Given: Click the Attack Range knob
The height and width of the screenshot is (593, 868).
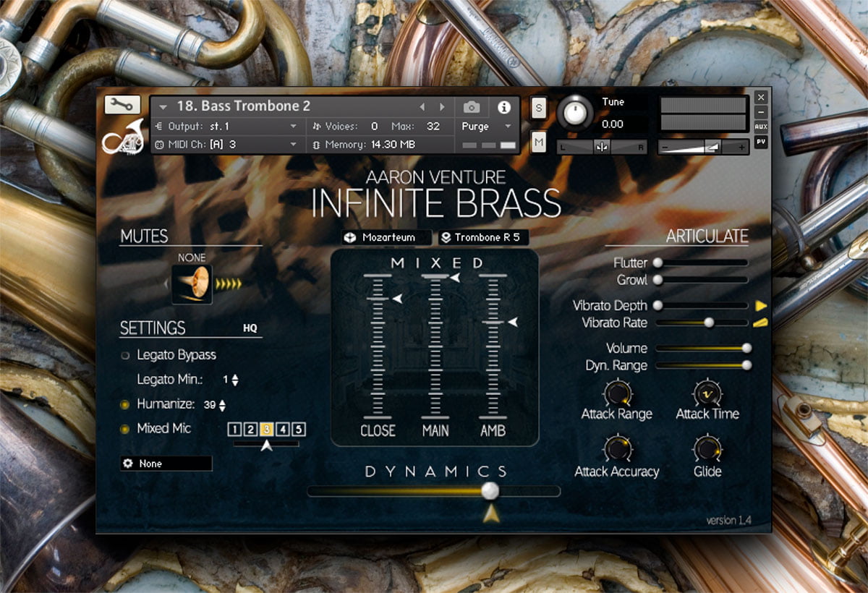Looking at the screenshot, I should click(617, 393).
